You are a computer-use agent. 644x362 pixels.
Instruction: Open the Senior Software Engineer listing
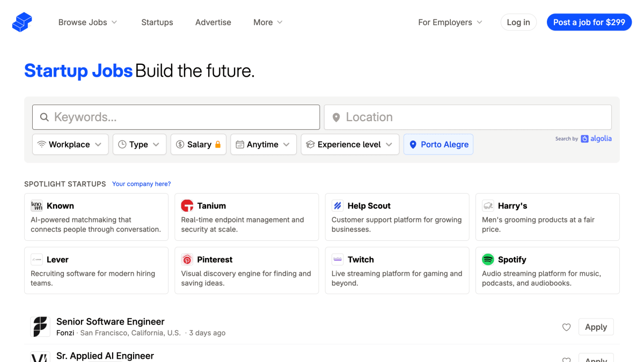click(111, 322)
